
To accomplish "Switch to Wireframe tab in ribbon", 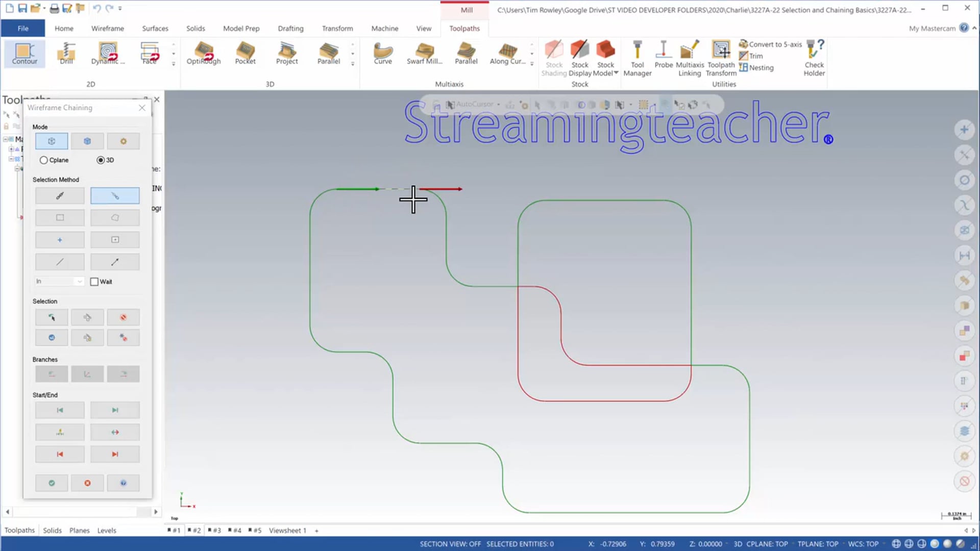I will pyautogui.click(x=107, y=28).
